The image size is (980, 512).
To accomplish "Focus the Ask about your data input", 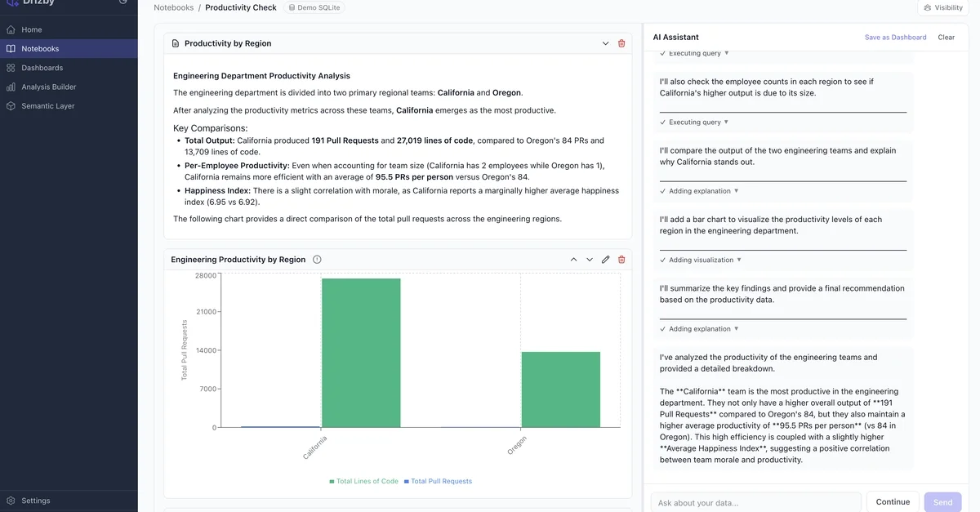I will click(x=755, y=502).
